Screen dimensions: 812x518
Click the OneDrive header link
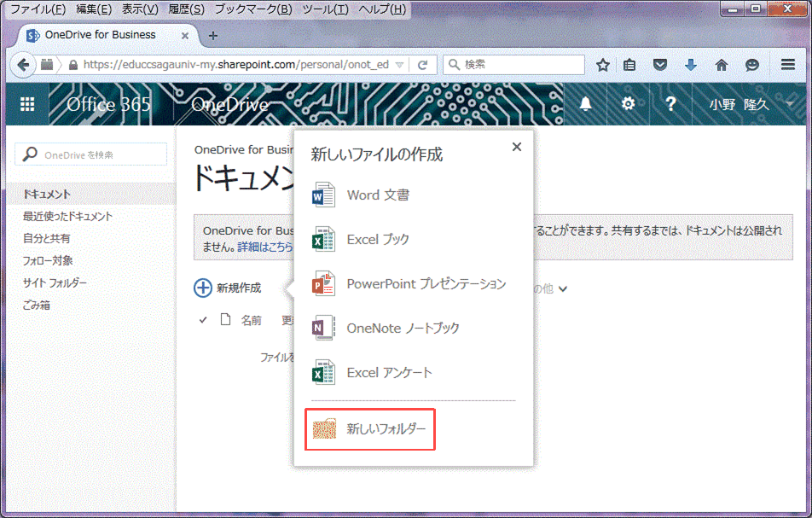pos(230,105)
